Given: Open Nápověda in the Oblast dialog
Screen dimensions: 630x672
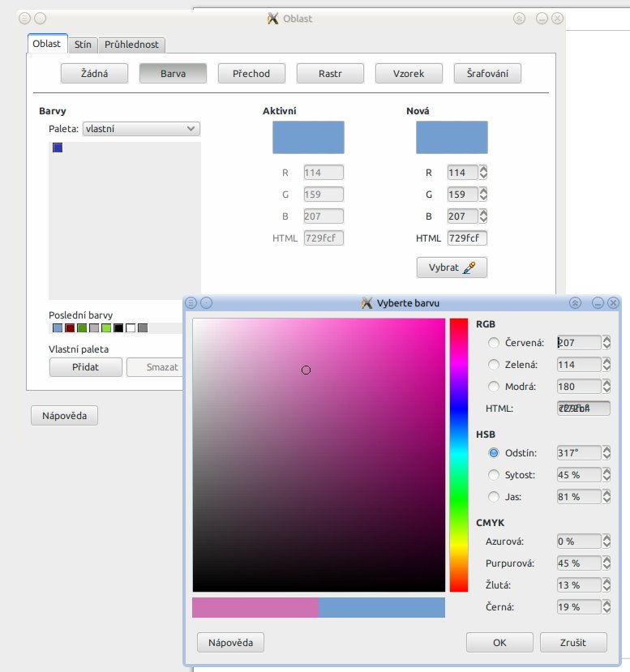Looking at the screenshot, I should tap(64, 416).
